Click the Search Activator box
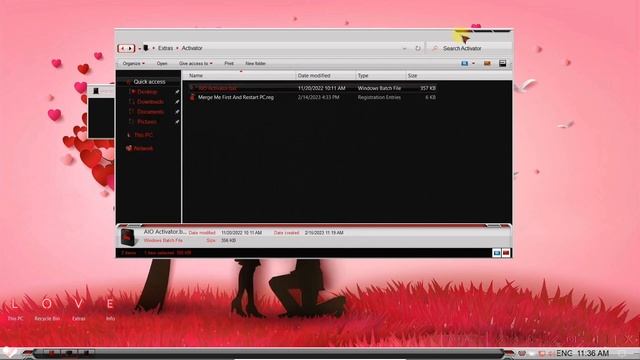 point(469,48)
